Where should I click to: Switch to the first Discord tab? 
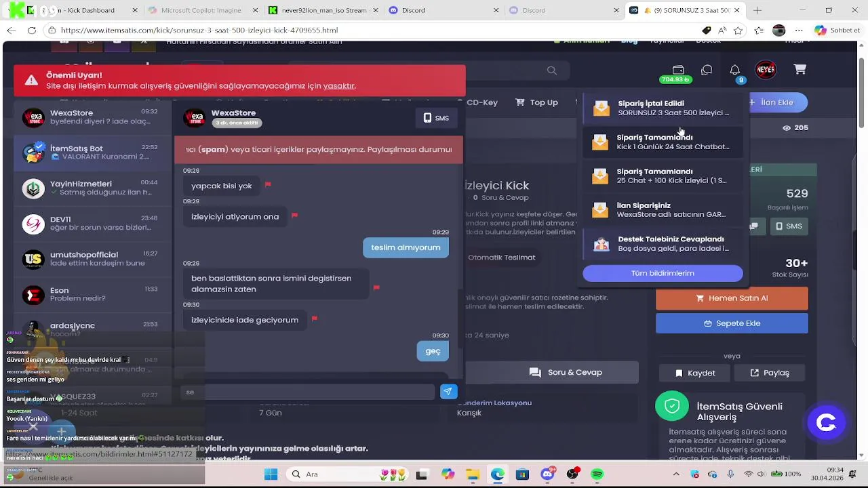click(x=441, y=10)
